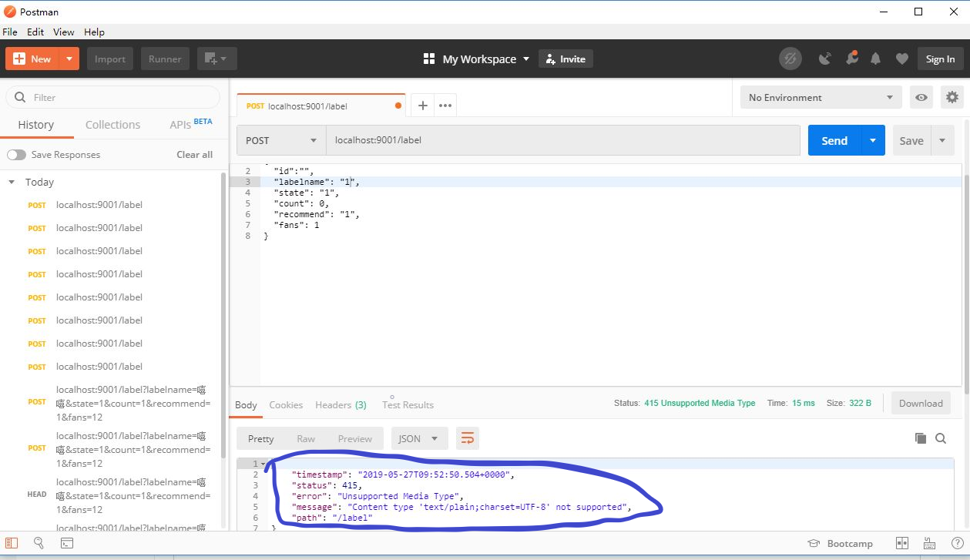970x560 pixels.
Task: Open the console icon in bottom bar
Action: click(67, 543)
